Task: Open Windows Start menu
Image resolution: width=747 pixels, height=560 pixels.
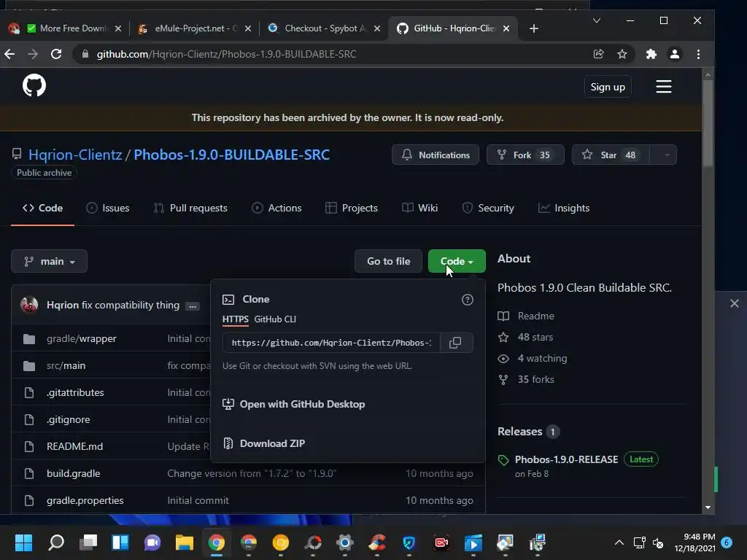Action: tap(23, 542)
